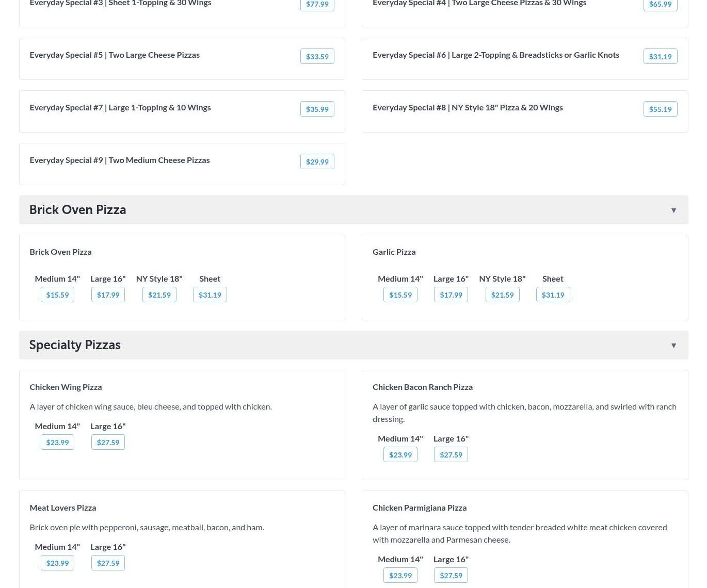
Task: Choose Chicken Bacon Ranch Medium 14" price
Action: pyautogui.click(x=400, y=454)
